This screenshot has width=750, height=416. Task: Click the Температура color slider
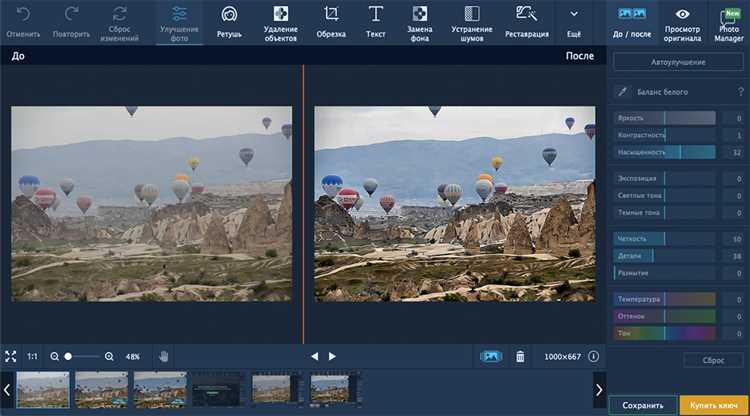[x=664, y=299]
